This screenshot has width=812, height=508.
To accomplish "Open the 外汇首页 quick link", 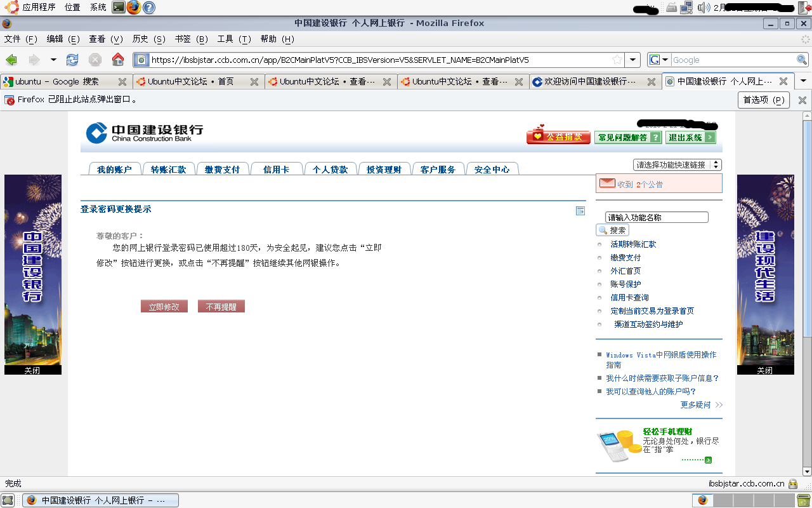I will [625, 271].
